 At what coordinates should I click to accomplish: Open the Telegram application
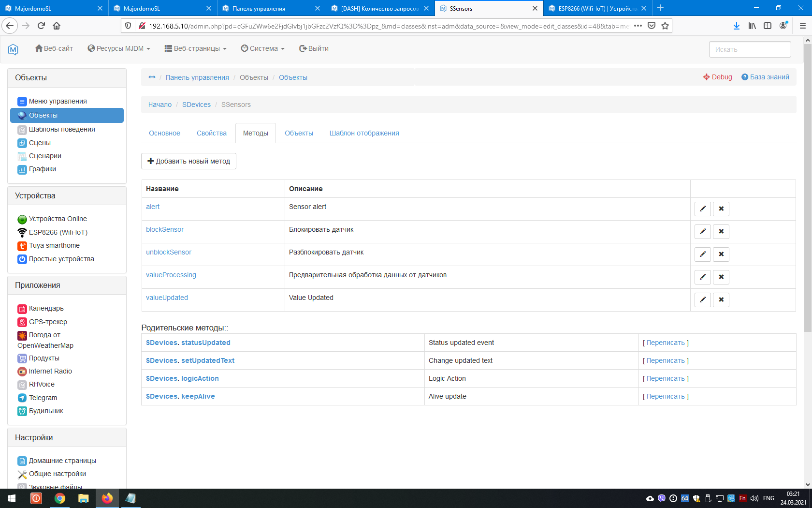tap(43, 398)
